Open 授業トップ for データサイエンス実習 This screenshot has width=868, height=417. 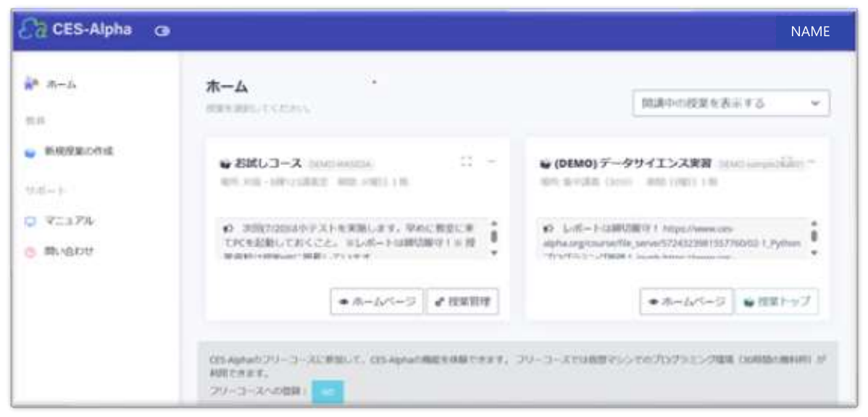pos(777,301)
